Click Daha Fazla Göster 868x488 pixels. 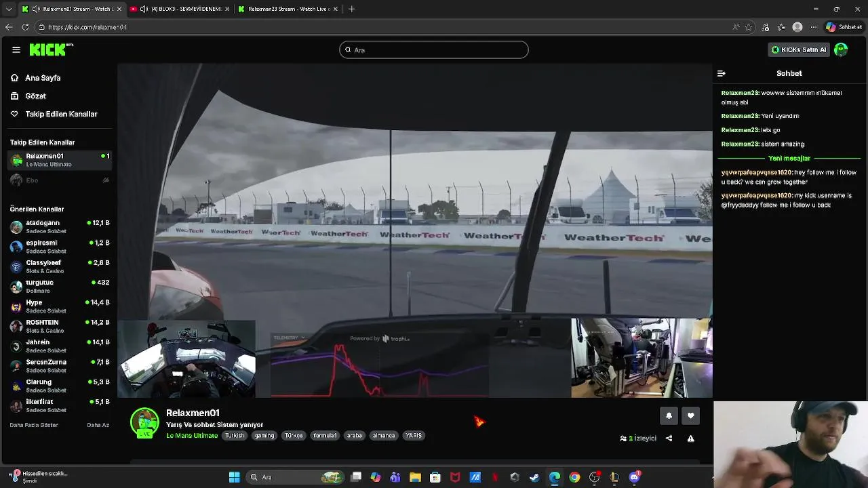[34, 425]
